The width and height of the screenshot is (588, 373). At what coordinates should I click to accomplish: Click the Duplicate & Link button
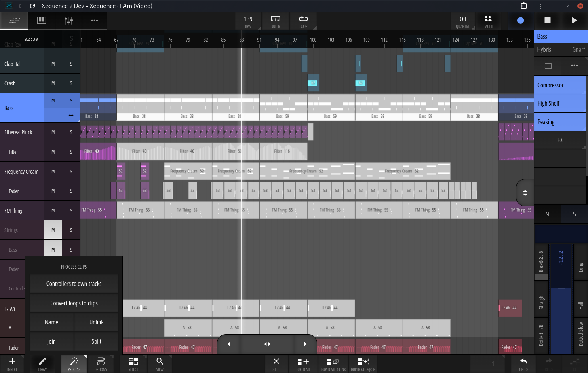click(x=333, y=364)
